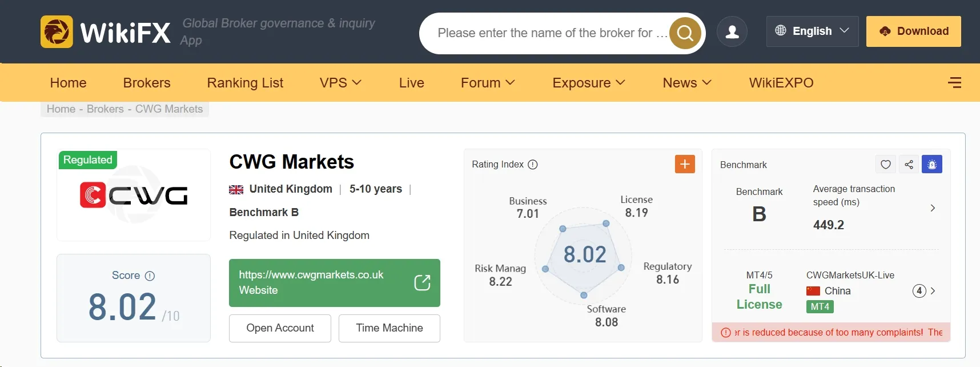Click the Open Account button
The width and height of the screenshot is (980, 367).
280,328
